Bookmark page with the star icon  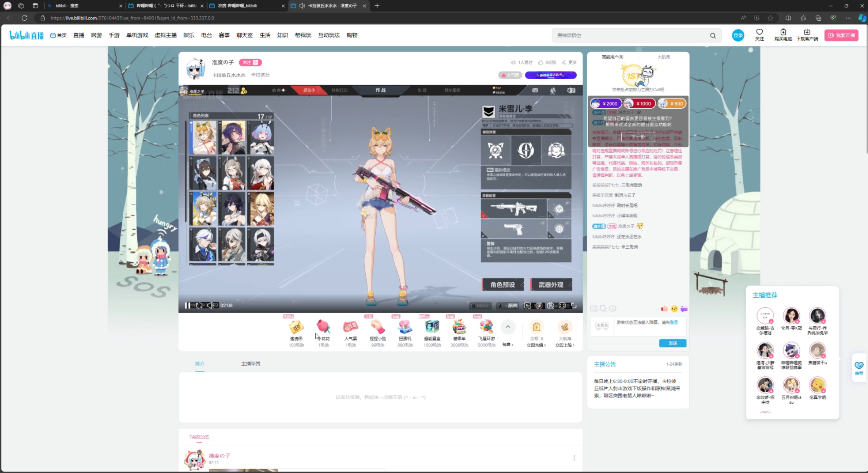[x=770, y=18]
